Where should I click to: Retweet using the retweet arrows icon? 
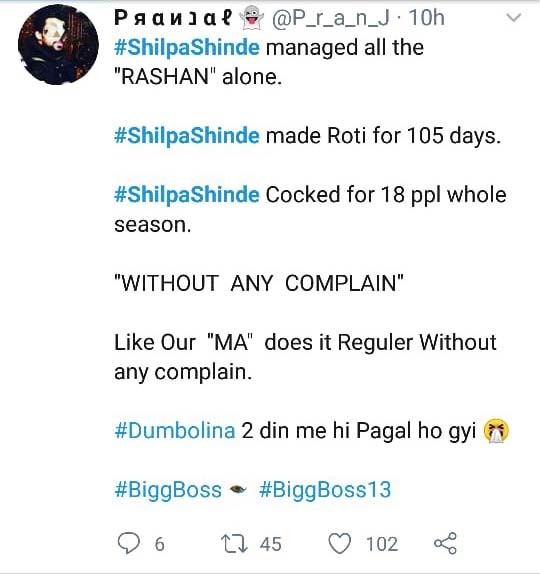click(x=234, y=544)
